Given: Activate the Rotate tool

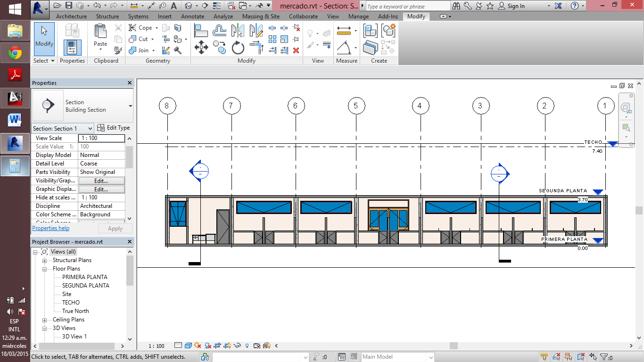Looking at the screenshot, I should tap(238, 48).
